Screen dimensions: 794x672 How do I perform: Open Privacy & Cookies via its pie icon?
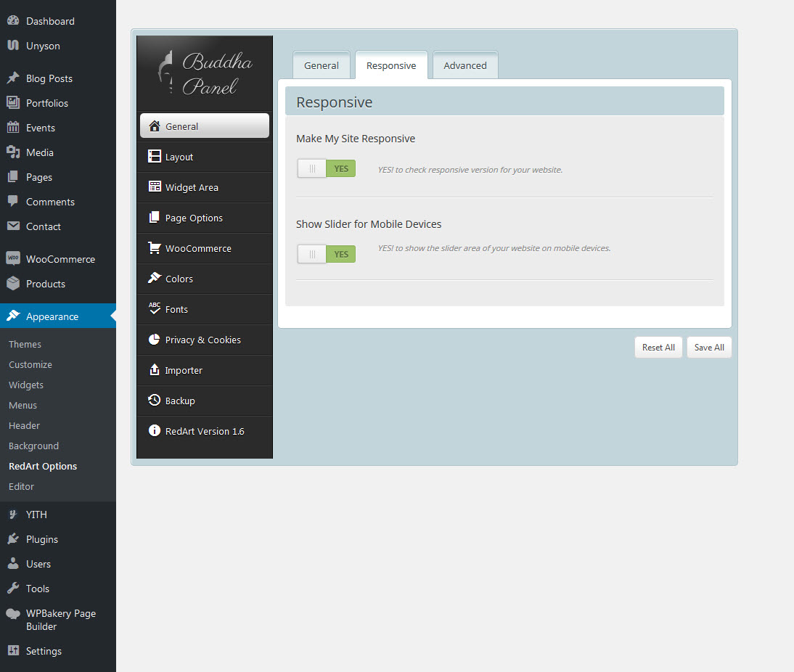pos(155,339)
